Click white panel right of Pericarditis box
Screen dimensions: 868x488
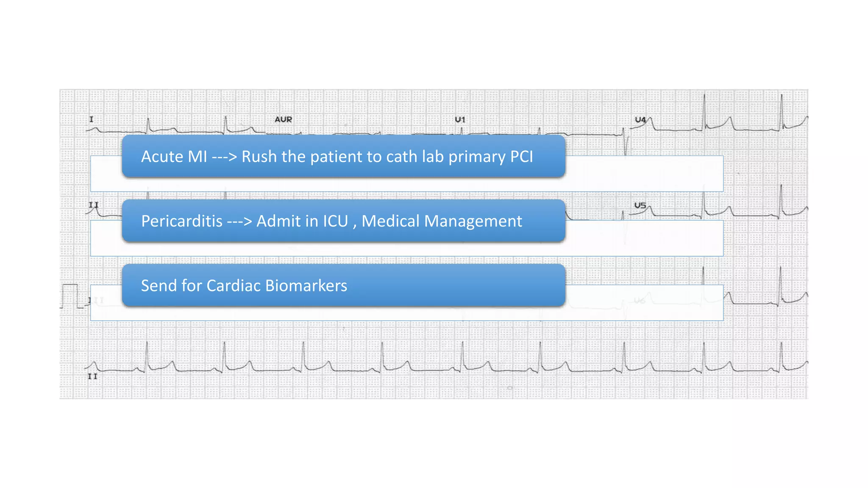click(644, 238)
